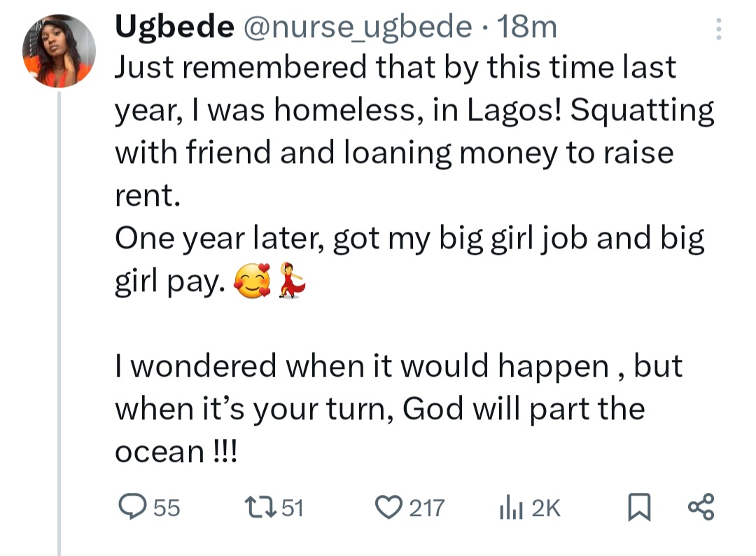756x556 pixels.
Task: Click the repost count 51
Action: [x=290, y=508]
